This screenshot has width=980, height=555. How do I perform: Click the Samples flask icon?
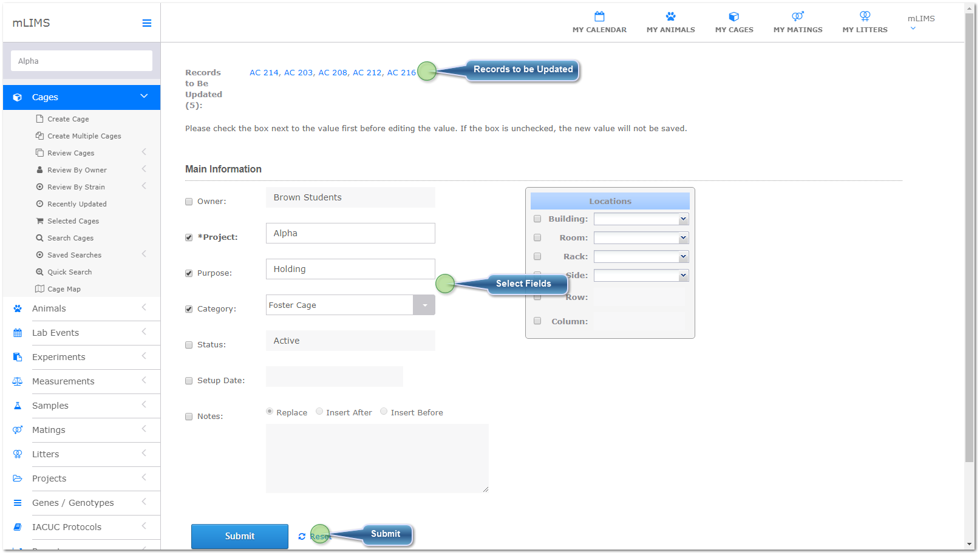tap(18, 406)
